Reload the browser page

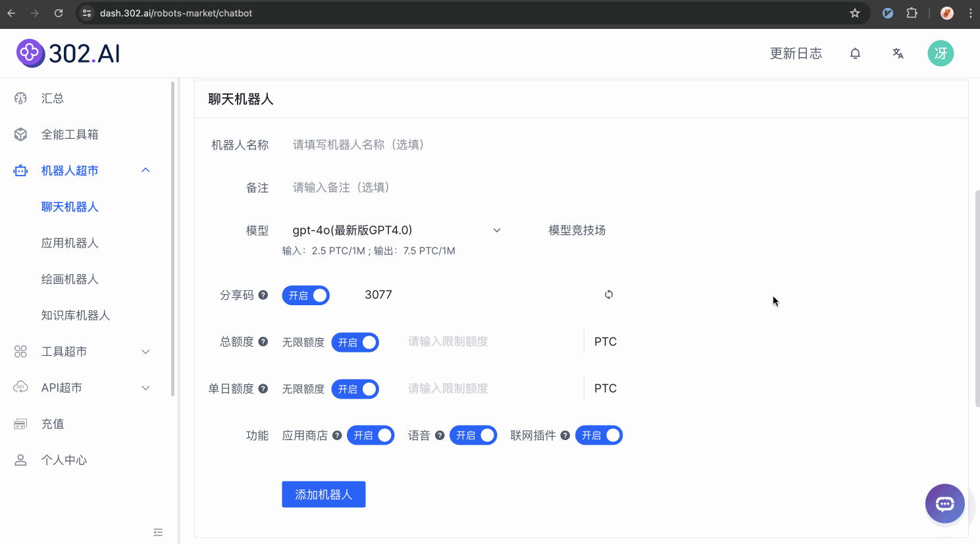(x=59, y=13)
